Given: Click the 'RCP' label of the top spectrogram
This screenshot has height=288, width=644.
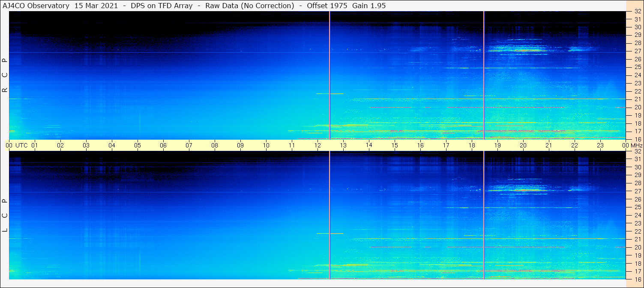Looking at the screenshot, I should (5, 75).
